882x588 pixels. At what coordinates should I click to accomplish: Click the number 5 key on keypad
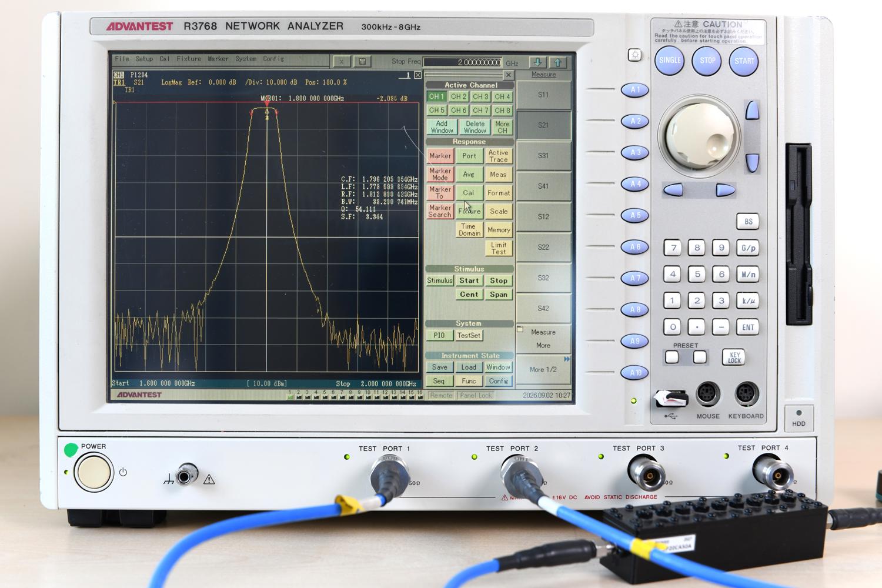click(697, 274)
